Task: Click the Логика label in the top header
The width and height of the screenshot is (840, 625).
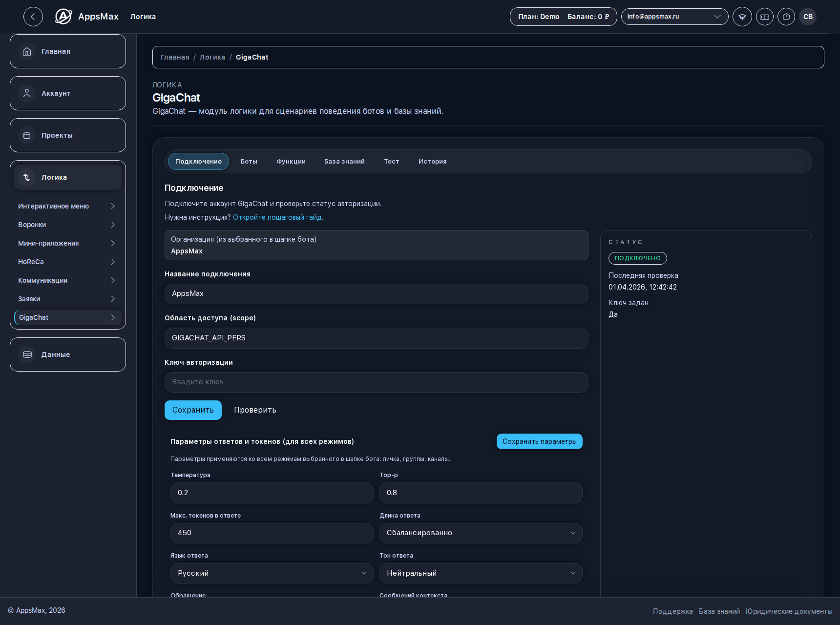Action: [143, 17]
